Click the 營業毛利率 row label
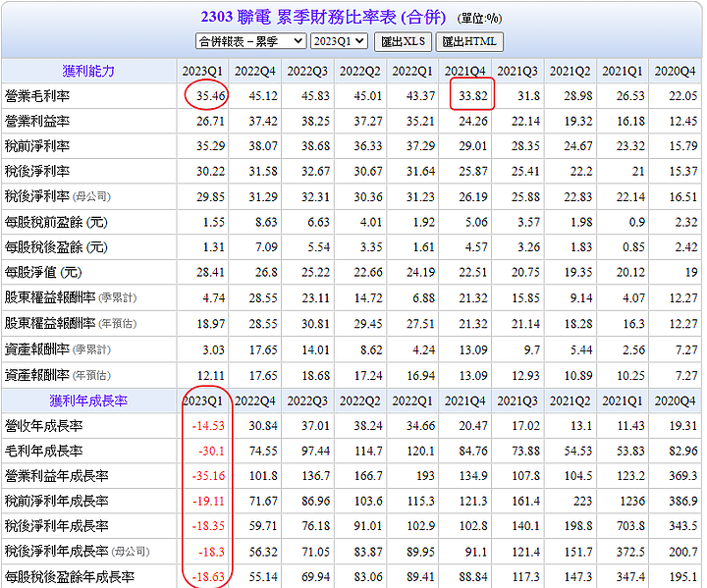The image size is (707, 588). click(x=37, y=96)
